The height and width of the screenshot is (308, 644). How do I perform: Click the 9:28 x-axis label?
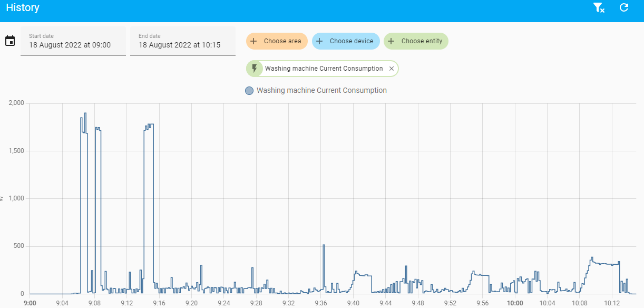pos(256,303)
